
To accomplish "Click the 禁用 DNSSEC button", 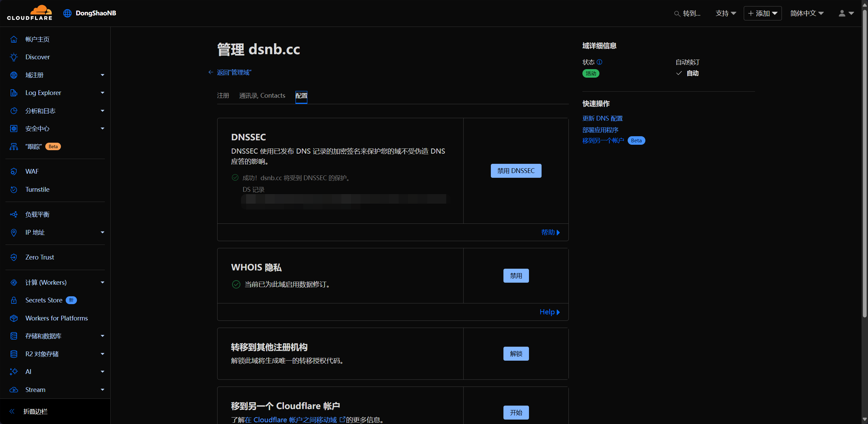I will click(516, 171).
